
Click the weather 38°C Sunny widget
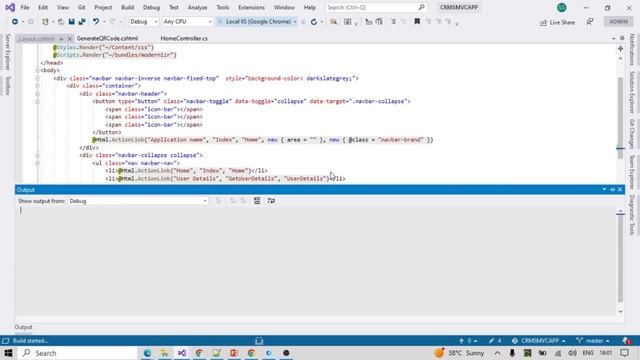[x=460, y=353]
